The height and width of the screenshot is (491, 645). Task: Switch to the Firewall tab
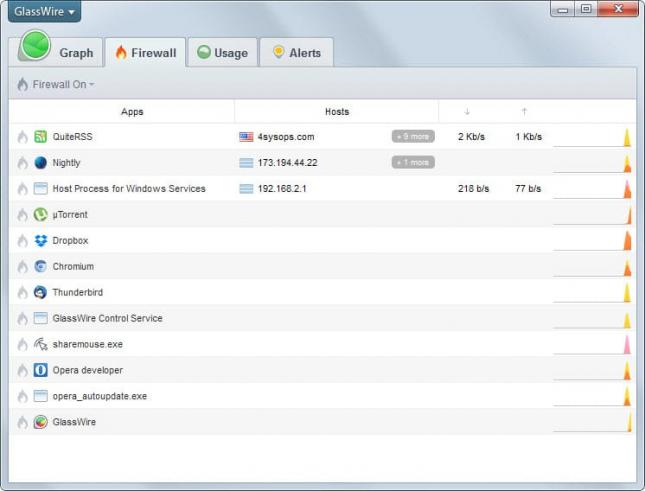tap(146, 53)
